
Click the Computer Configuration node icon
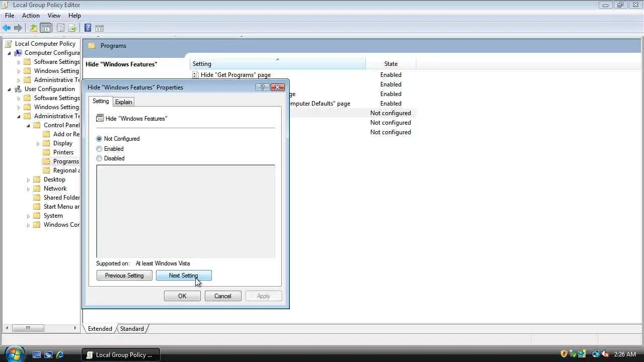point(18,53)
